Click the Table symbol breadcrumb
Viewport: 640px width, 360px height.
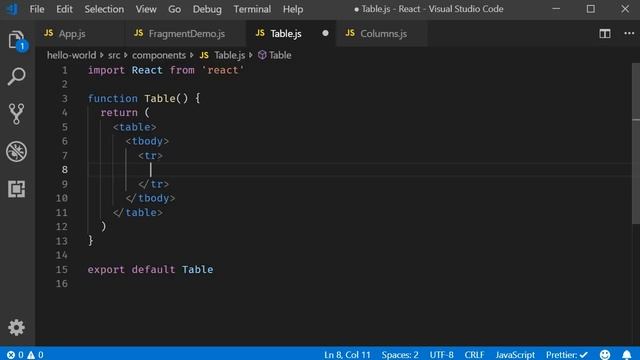pyautogui.click(x=275, y=55)
